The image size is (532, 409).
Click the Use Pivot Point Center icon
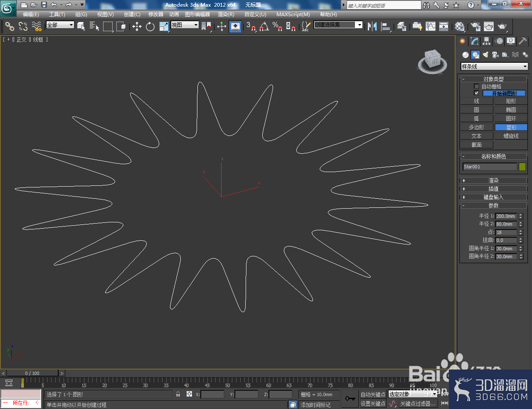tap(206, 27)
